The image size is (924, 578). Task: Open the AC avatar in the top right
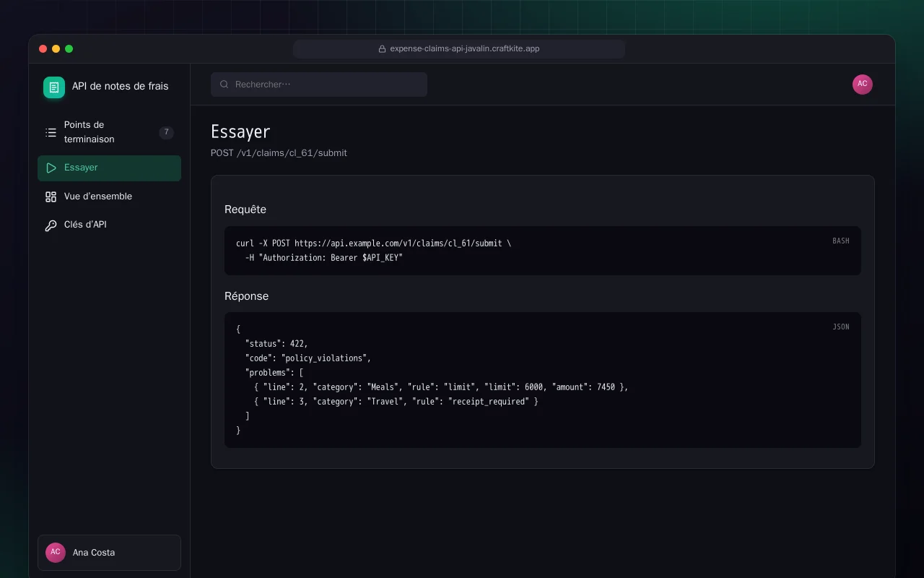click(863, 85)
